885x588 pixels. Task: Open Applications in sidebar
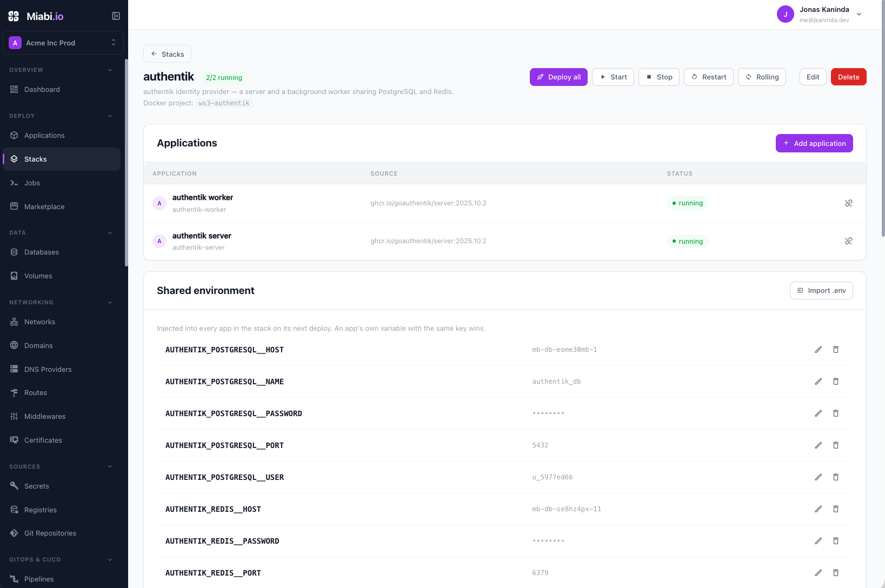click(x=62, y=136)
